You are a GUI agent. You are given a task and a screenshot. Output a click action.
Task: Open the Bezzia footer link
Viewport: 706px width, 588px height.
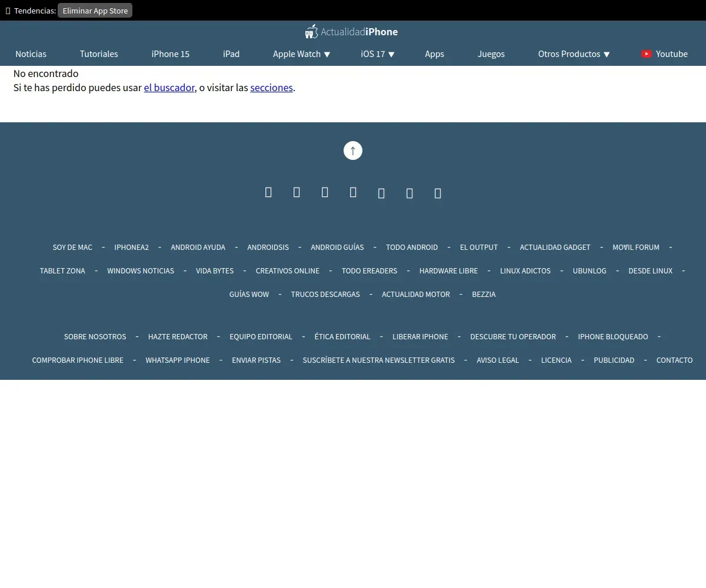(484, 294)
